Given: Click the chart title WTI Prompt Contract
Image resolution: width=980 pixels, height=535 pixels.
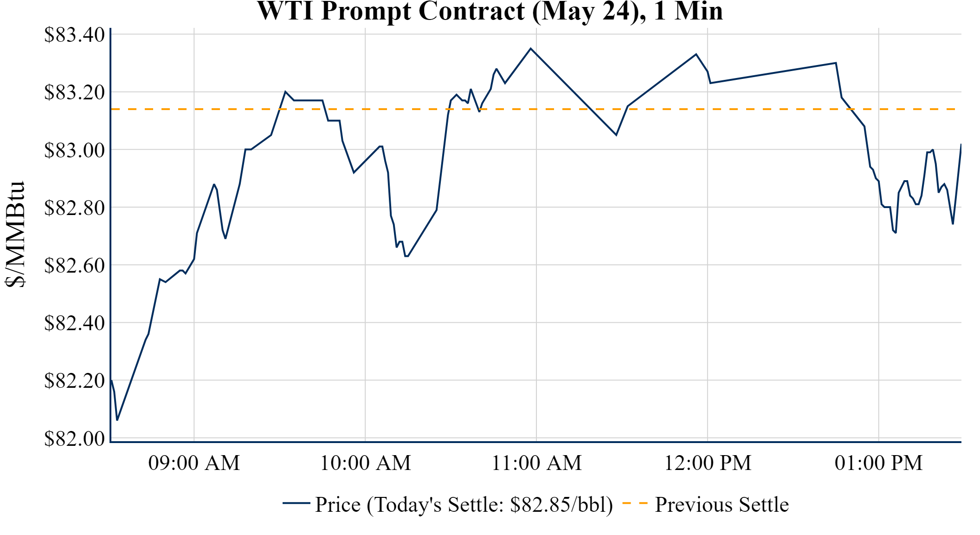Looking at the screenshot, I should pos(490,11).
